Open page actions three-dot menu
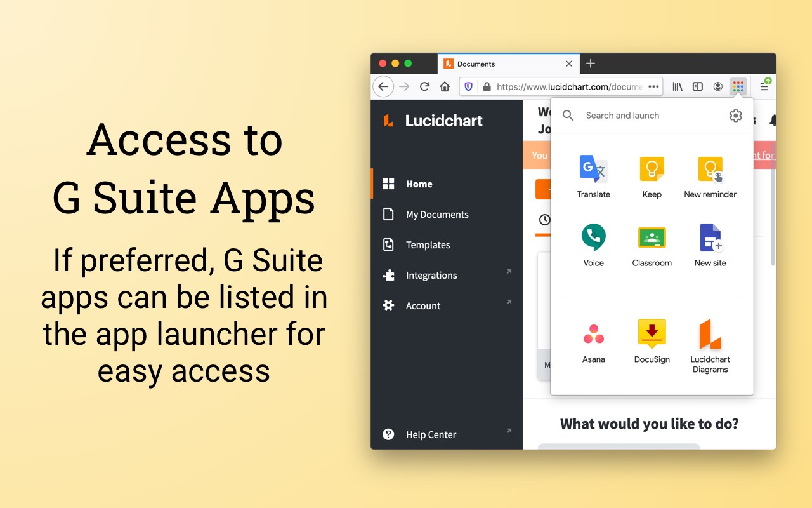The image size is (812, 508). point(654,86)
